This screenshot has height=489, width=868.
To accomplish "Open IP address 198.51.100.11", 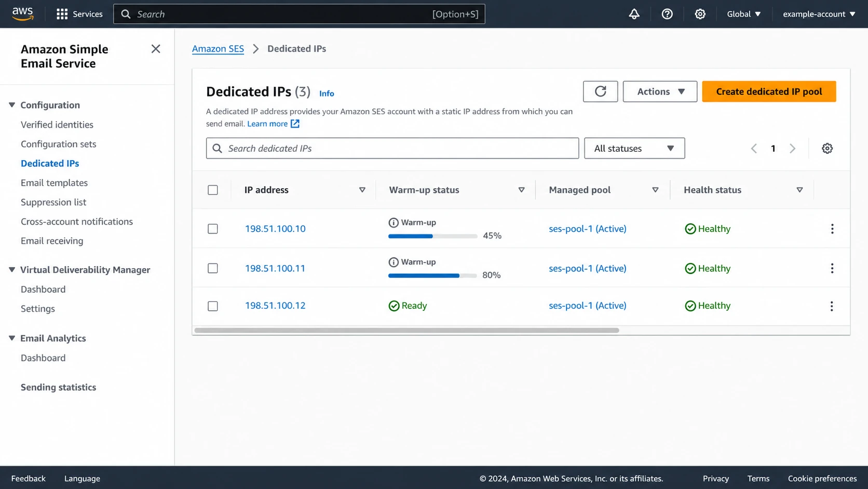I will (275, 268).
